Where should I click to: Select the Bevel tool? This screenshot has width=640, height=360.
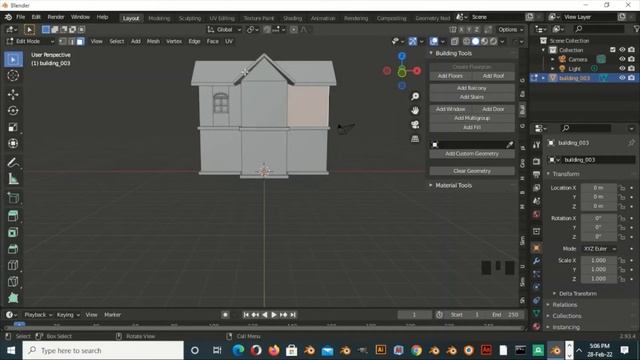tap(13, 249)
